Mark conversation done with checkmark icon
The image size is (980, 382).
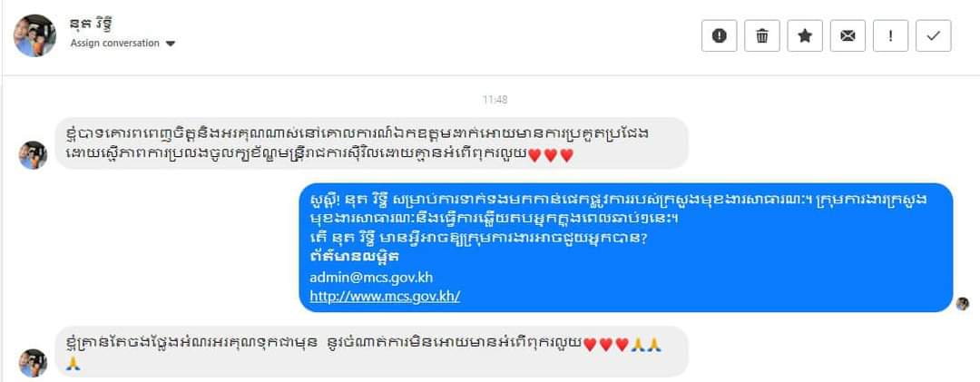point(933,35)
